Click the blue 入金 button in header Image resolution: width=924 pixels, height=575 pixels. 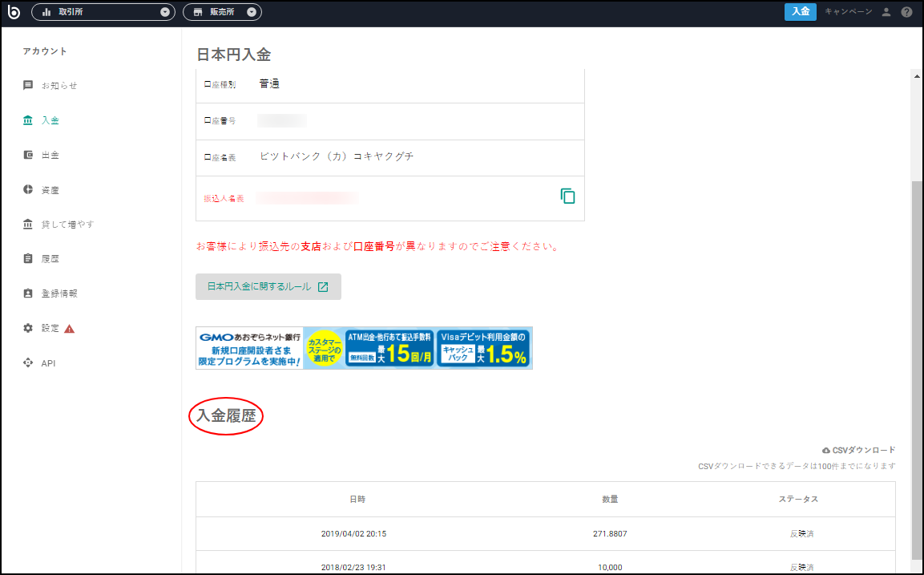coord(801,12)
